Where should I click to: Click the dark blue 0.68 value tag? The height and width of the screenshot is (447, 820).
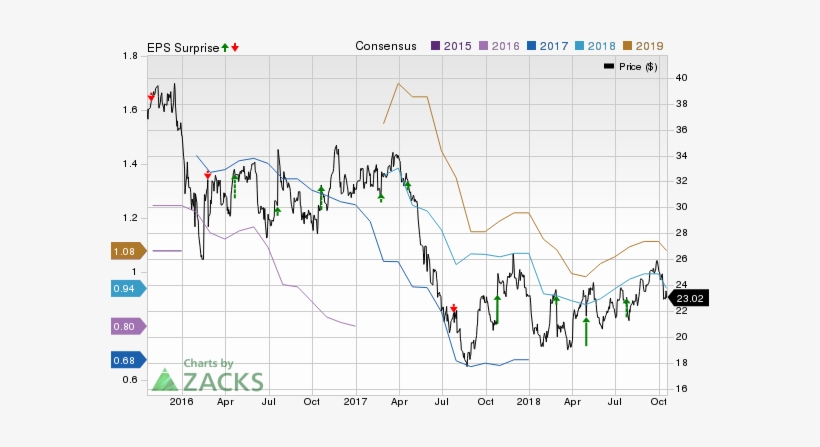128,361
